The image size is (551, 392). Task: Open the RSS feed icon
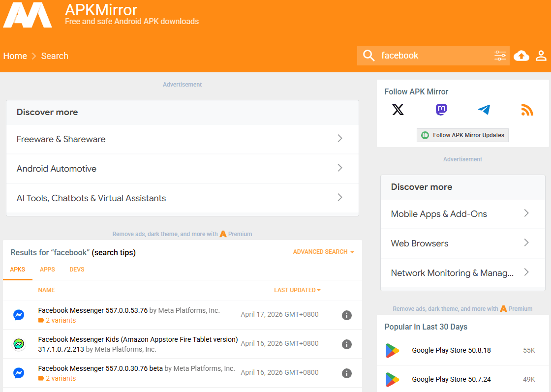[x=527, y=110]
